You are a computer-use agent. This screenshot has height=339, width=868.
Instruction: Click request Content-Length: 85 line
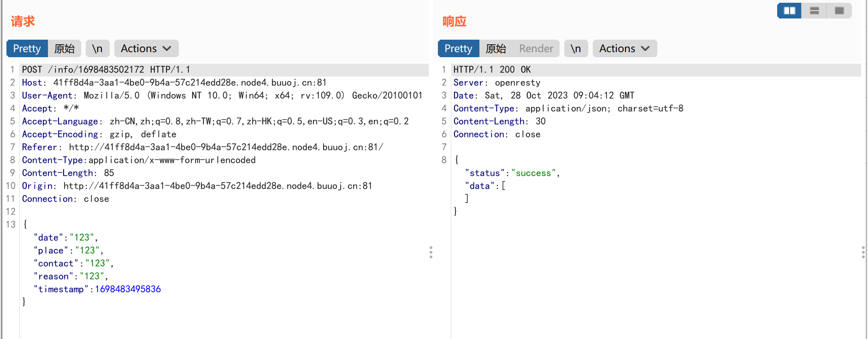pos(68,173)
